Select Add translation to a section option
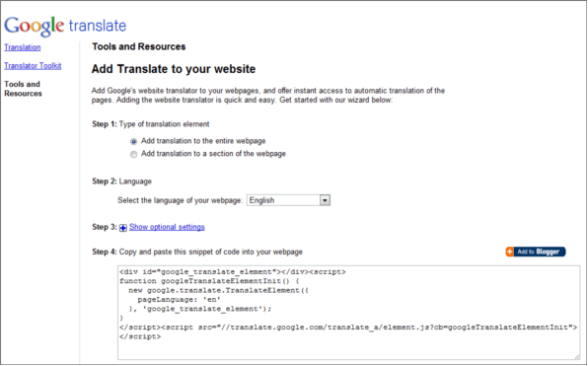 [133, 155]
